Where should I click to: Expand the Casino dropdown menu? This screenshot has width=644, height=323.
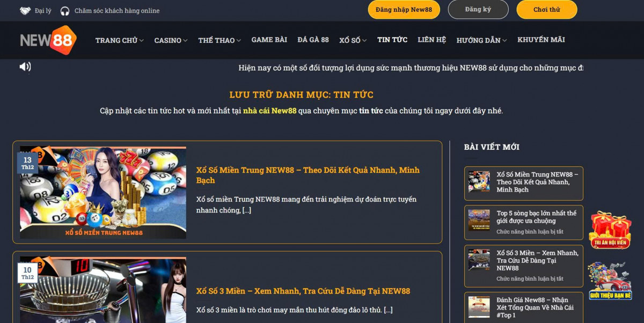pyautogui.click(x=171, y=40)
